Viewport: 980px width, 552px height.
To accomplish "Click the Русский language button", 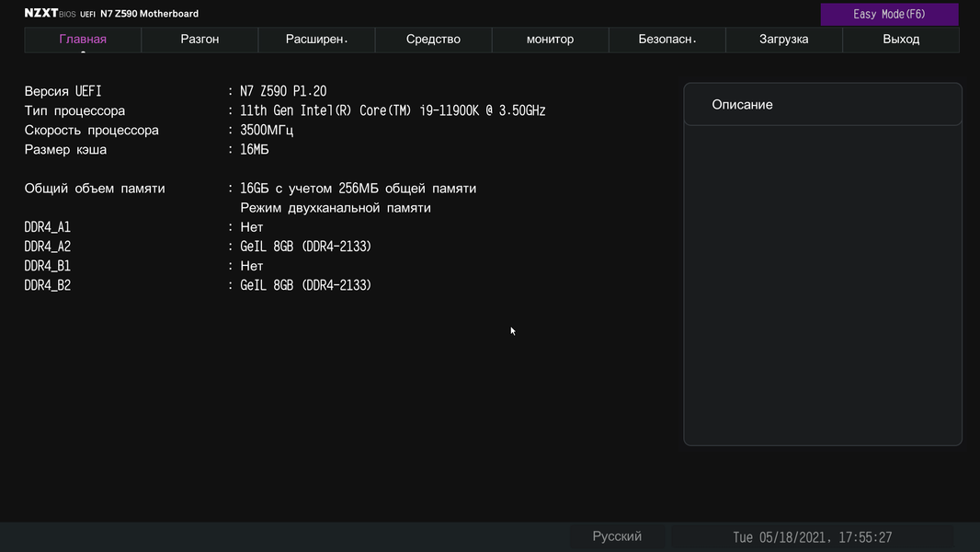I will (617, 536).
